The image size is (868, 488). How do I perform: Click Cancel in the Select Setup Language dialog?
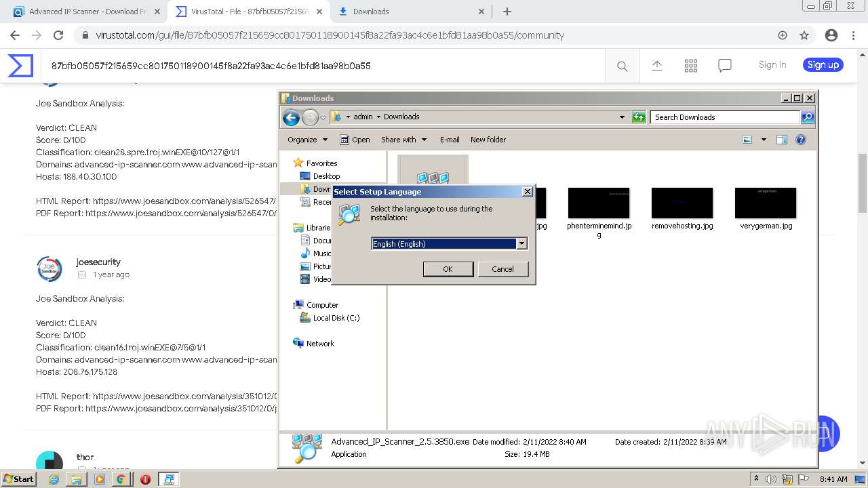[502, 269]
